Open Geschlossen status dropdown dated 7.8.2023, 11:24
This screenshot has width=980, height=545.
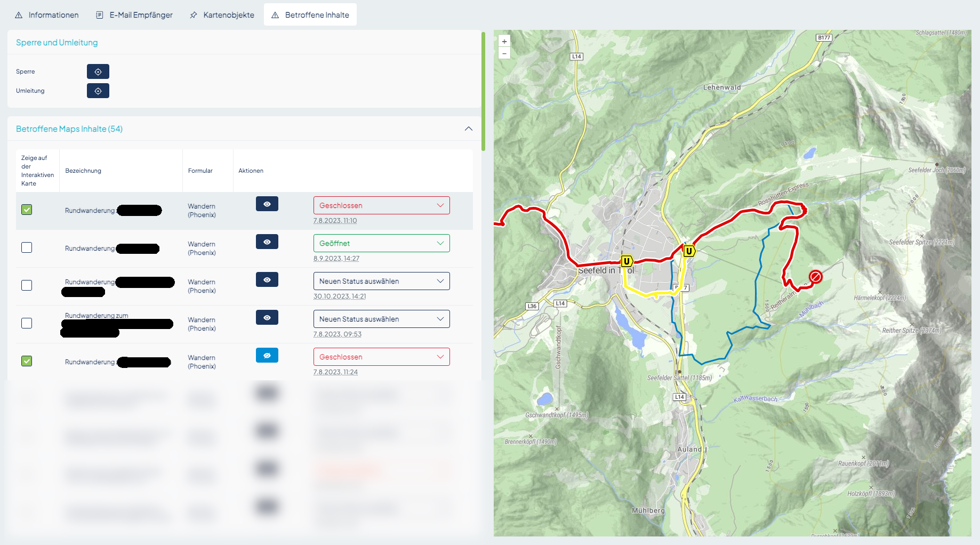tap(382, 357)
